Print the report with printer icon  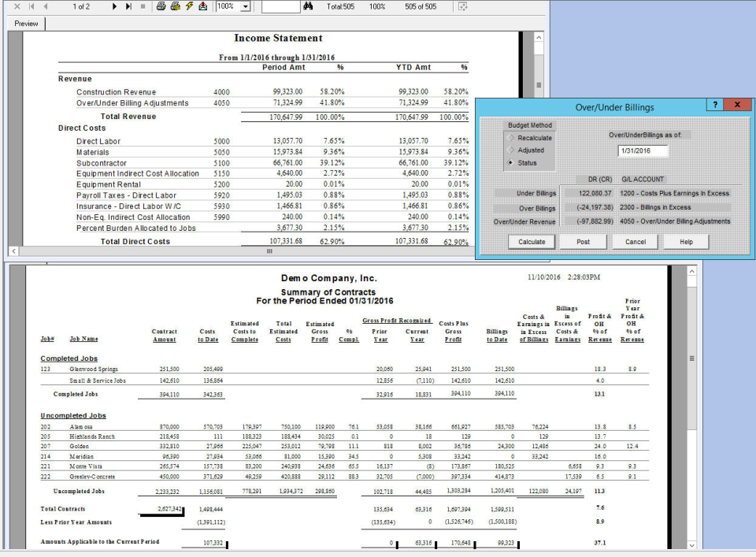point(161,6)
